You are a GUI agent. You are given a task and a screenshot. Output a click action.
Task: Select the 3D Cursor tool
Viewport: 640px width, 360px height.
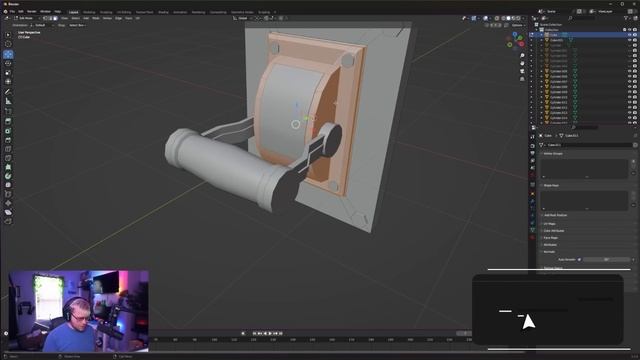(8, 44)
